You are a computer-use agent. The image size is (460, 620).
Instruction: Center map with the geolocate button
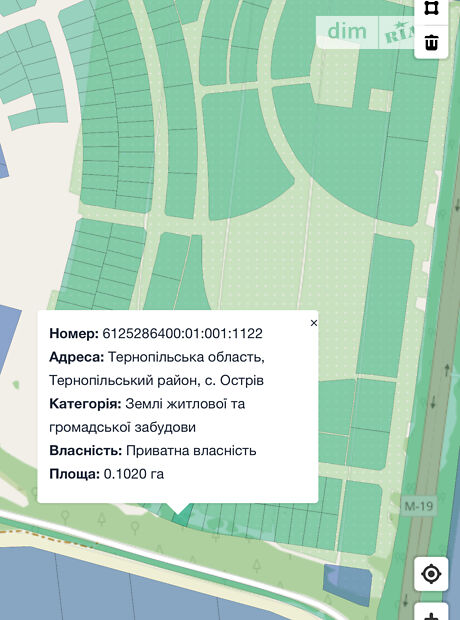[431, 574]
